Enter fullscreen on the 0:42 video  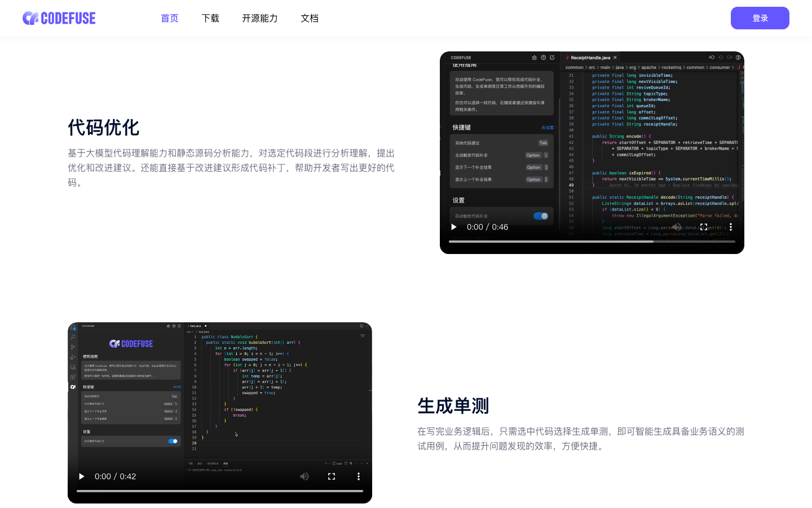point(332,476)
